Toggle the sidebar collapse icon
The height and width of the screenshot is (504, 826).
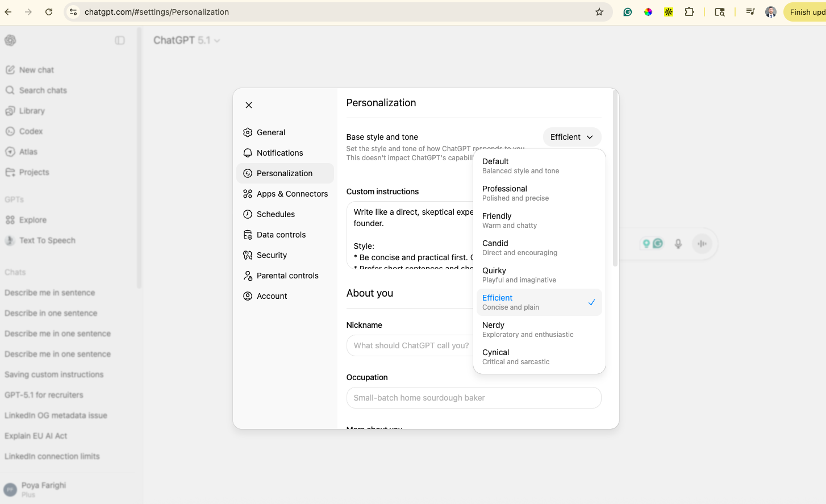[x=120, y=40]
